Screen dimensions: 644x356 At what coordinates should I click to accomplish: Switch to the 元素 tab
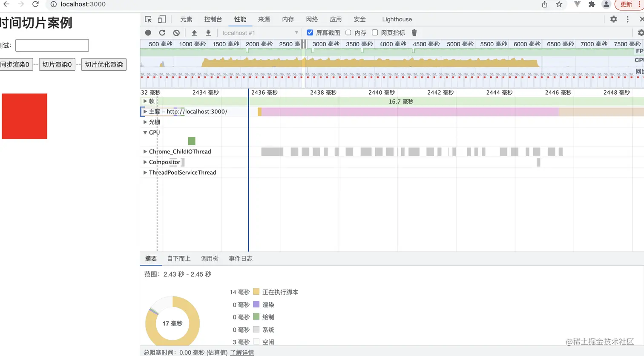(x=186, y=19)
